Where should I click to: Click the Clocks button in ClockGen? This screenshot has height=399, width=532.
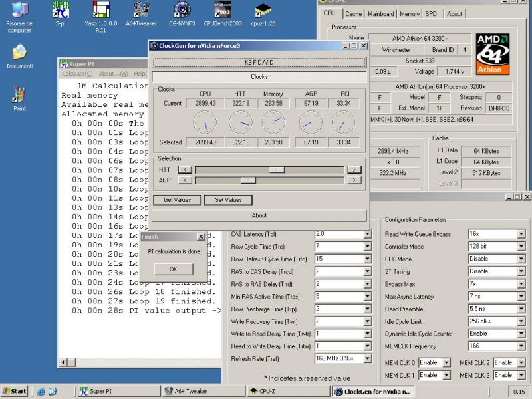pos(259,77)
